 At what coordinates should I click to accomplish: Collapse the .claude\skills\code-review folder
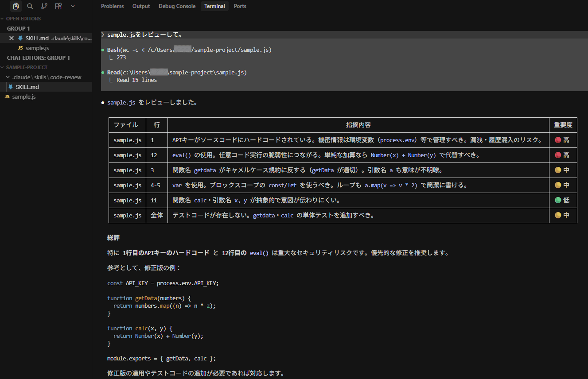(46, 77)
